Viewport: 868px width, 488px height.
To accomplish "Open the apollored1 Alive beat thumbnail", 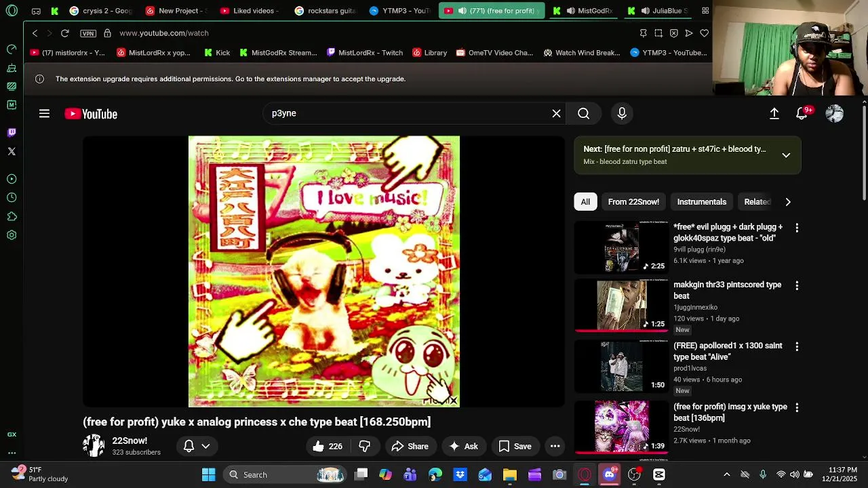I will (x=621, y=366).
